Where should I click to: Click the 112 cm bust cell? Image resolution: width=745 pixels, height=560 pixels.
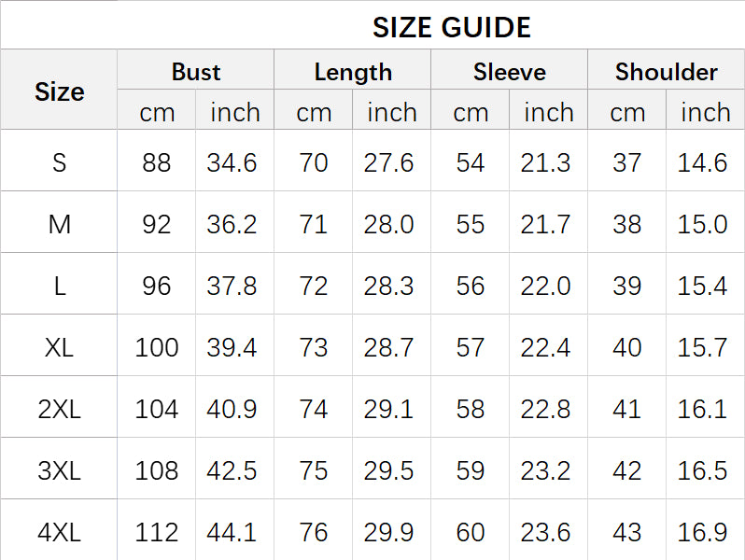[x=157, y=532]
